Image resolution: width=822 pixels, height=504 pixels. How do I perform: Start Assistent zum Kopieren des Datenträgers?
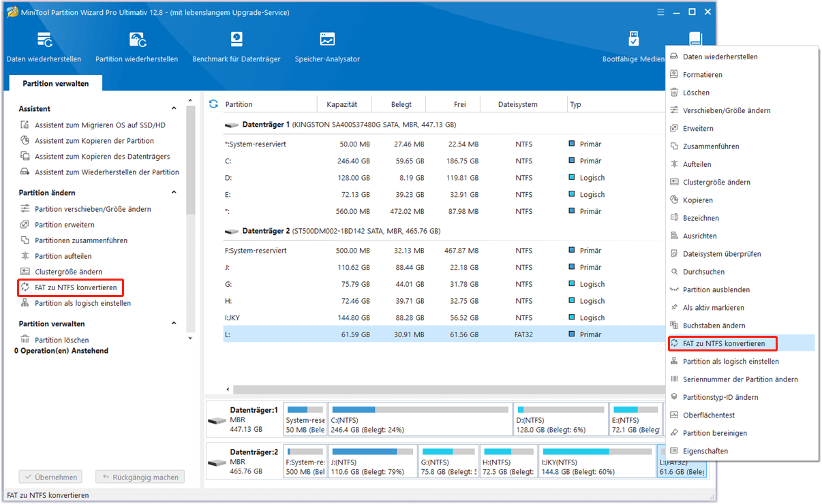95,157
